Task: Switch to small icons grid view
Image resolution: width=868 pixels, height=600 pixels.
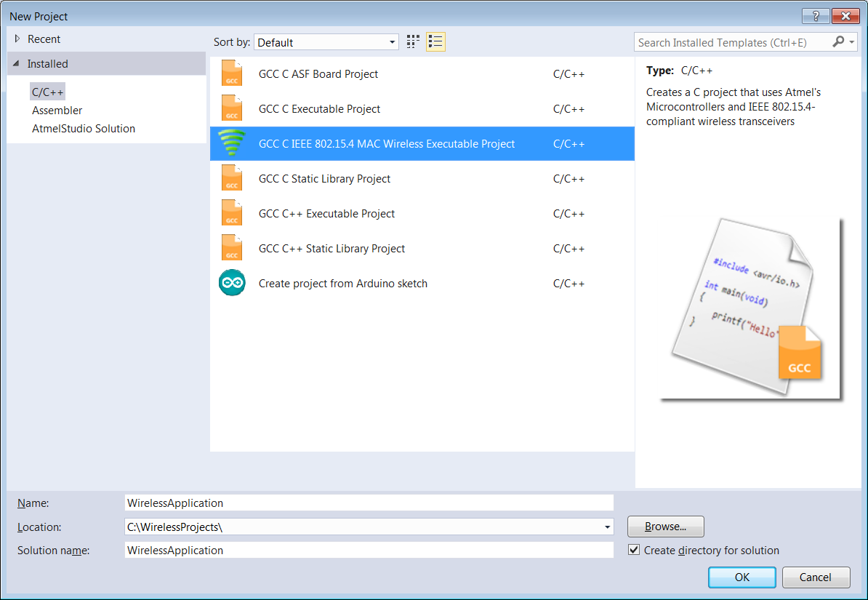Action: pyautogui.click(x=413, y=42)
